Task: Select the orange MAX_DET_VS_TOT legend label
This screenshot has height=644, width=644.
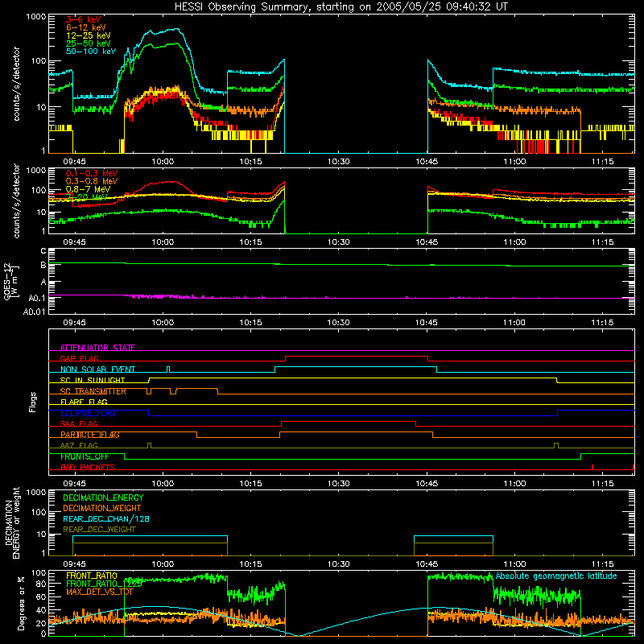Action: pyautogui.click(x=100, y=592)
